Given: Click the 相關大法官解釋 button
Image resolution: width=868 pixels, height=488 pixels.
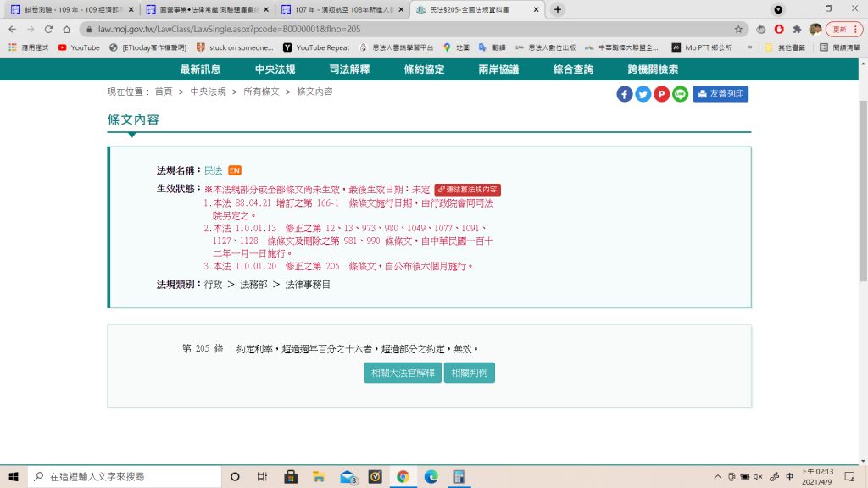Looking at the screenshot, I should point(402,372).
